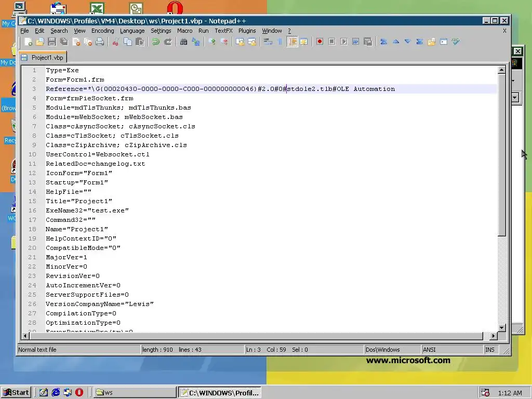Open the Macro menu
The width and height of the screenshot is (532, 399).
(184, 31)
